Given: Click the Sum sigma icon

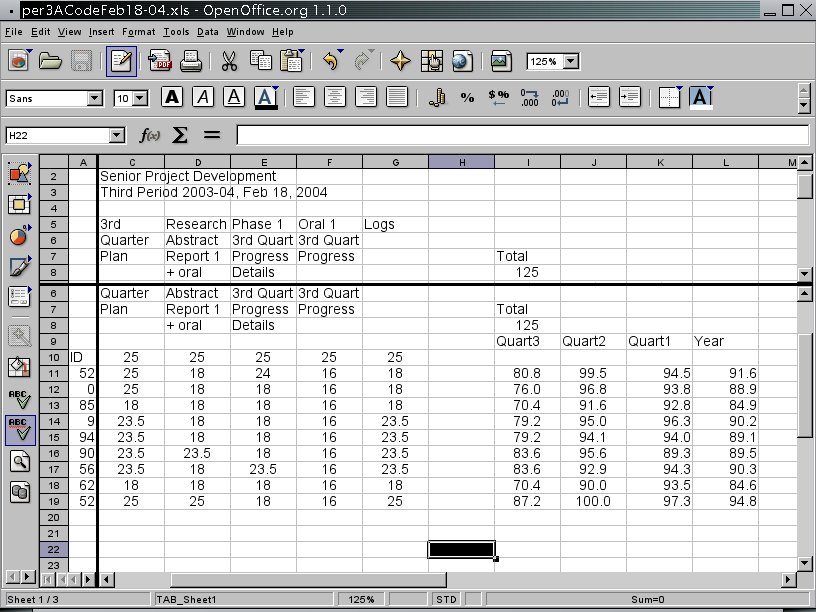Looking at the screenshot, I should [180, 135].
